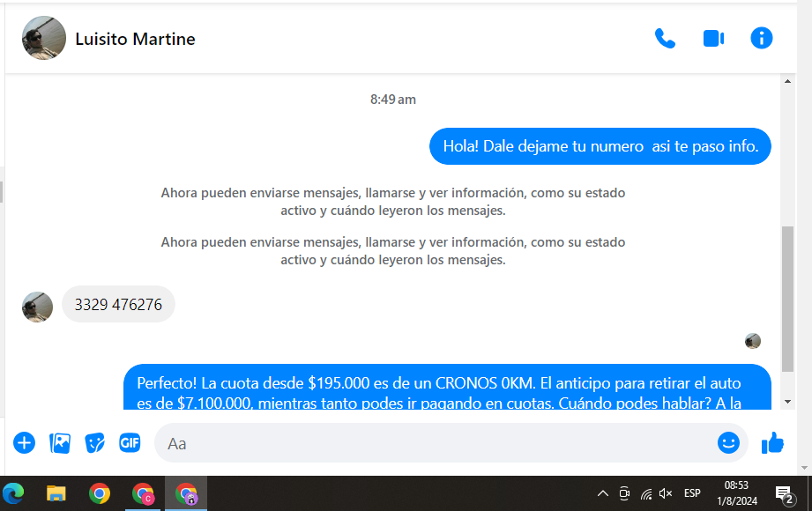This screenshot has width=812, height=511.
Task: Open Google Chrome from the taskbar
Action: coord(99,493)
